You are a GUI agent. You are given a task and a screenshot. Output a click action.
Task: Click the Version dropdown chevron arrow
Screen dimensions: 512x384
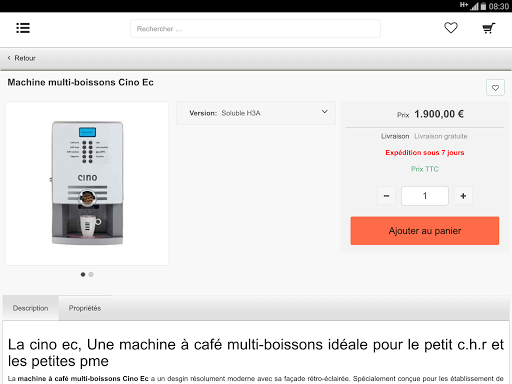click(324, 112)
